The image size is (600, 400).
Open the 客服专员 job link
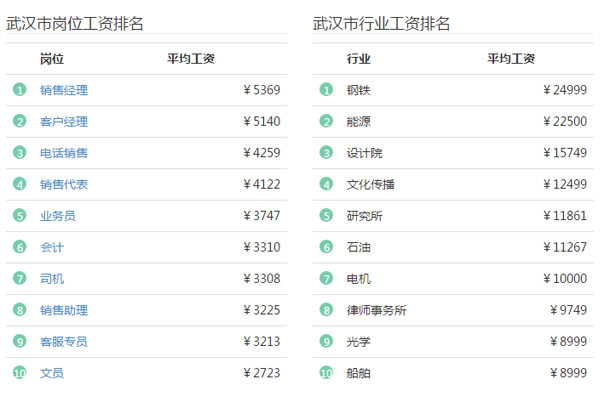(x=64, y=341)
